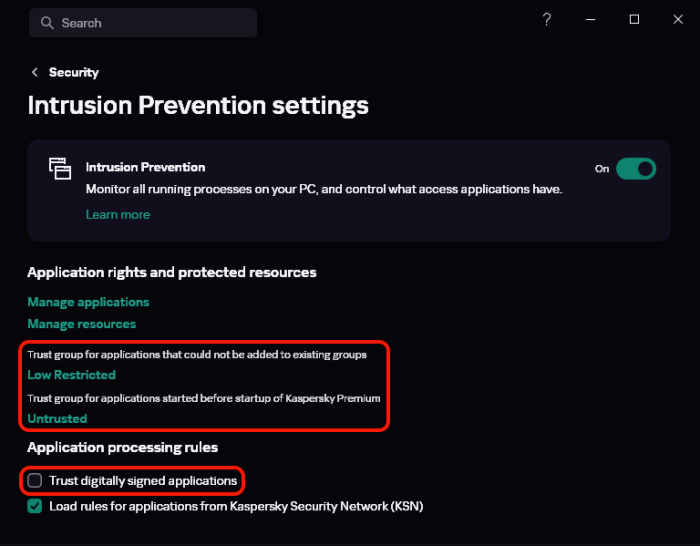Uncheck Load rules from Kaspersky Security Network
Image resolution: width=700 pixels, height=546 pixels.
tap(35, 506)
